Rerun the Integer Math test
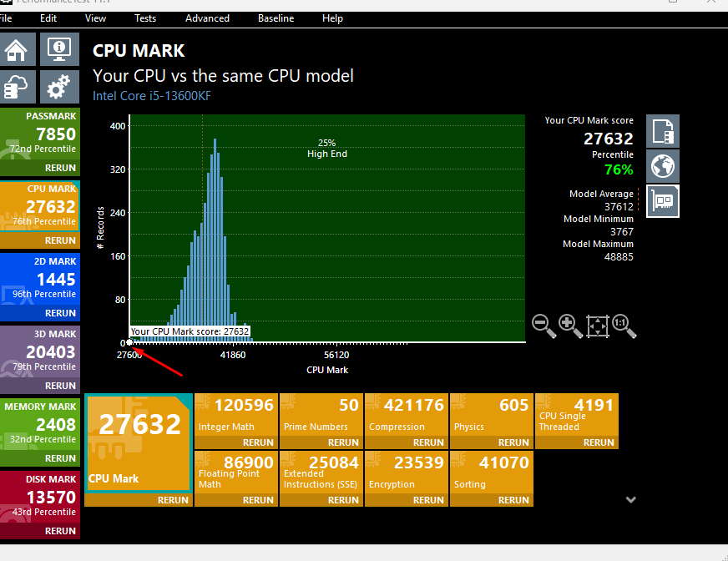The width and height of the screenshot is (728, 561). tap(258, 442)
